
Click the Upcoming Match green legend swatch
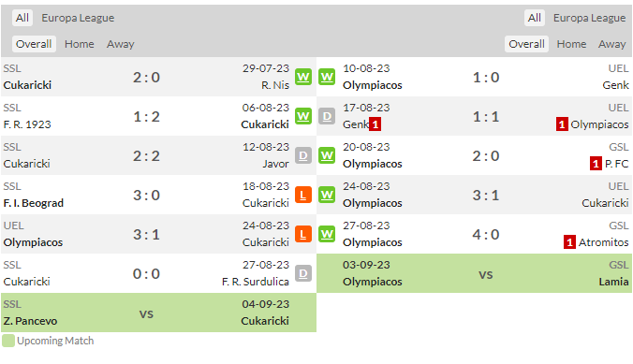click(x=8, y=341)
